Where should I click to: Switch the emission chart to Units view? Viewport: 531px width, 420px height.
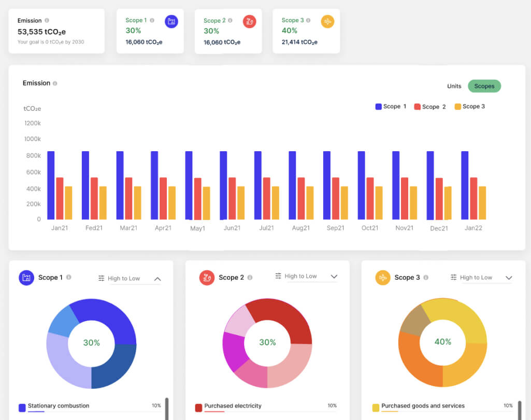[x=454, y=86]
